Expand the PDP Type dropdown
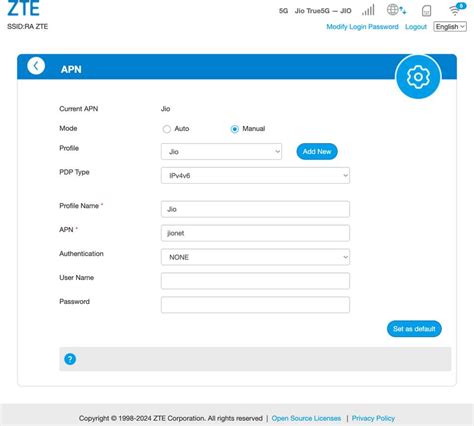Image resolution: width=474 pixels, height=426 pixels. click(255, 175)
